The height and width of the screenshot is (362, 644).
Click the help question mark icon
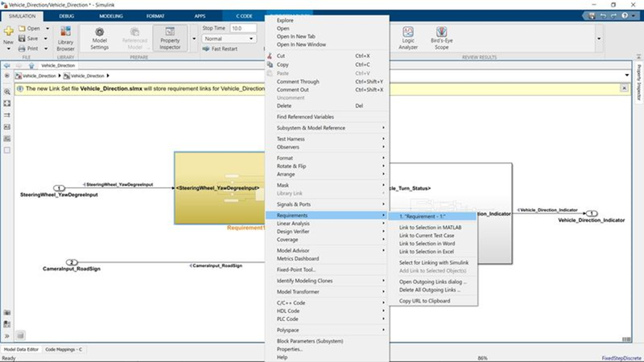click(x=625, y=15)
